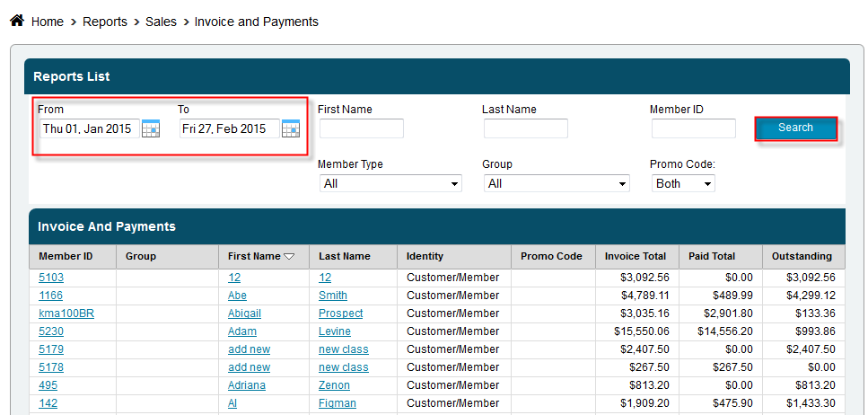Screen dimensions: 868x415
Task: Open the Abigail first name link
Action: pos(248,313)
